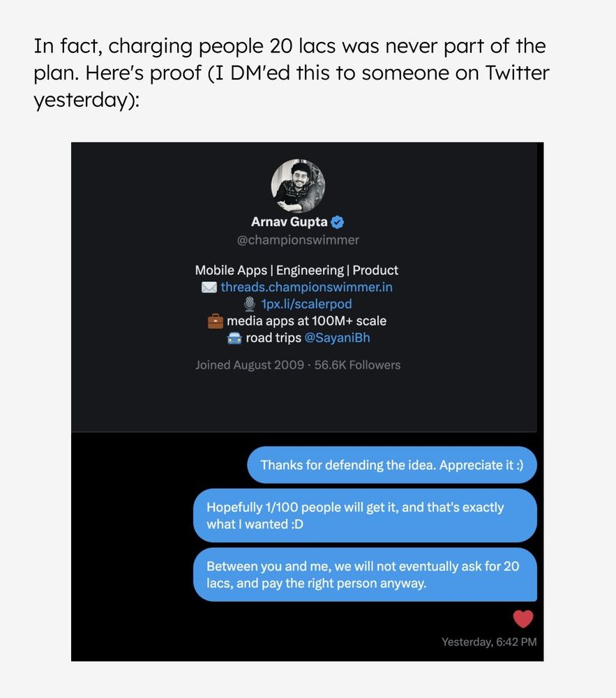
Task: Click the envelope icon in bio
Action: coord(209,288)
